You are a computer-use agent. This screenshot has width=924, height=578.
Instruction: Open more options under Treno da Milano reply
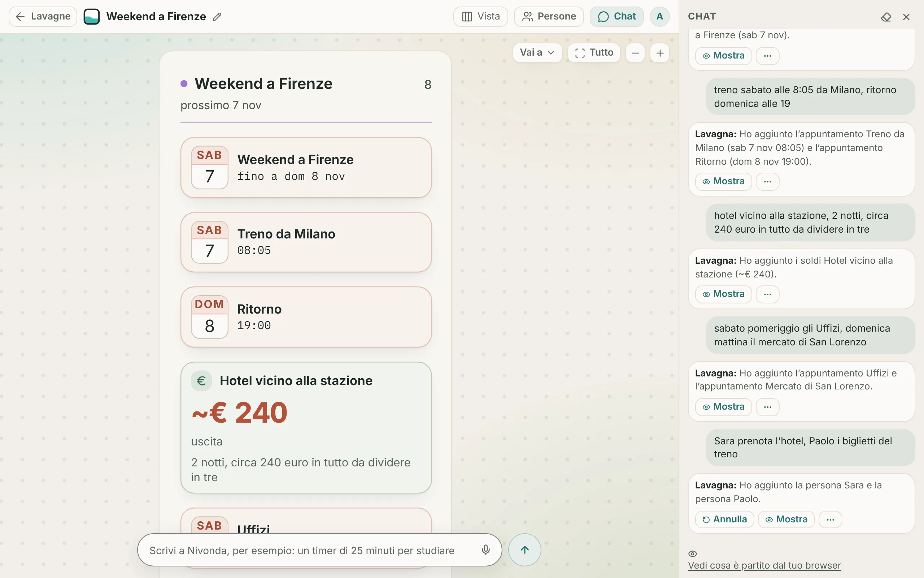pyautogui.click(x=767, y=181)
